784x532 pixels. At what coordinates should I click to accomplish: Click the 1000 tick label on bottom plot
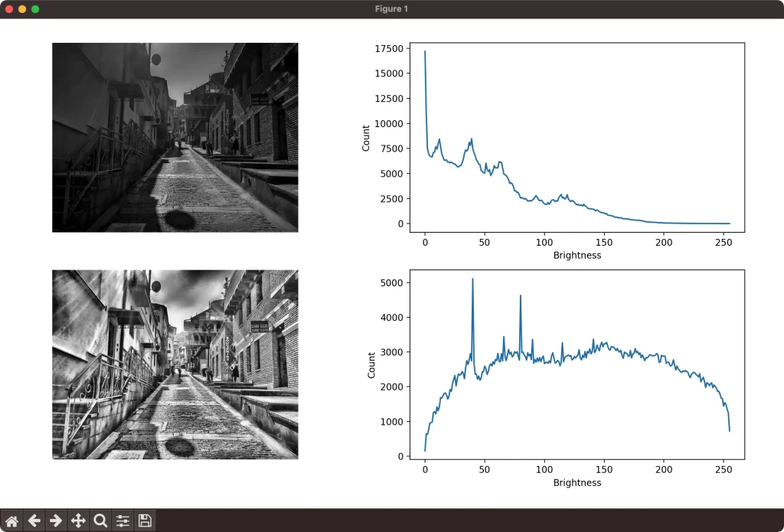pos(391,422)
